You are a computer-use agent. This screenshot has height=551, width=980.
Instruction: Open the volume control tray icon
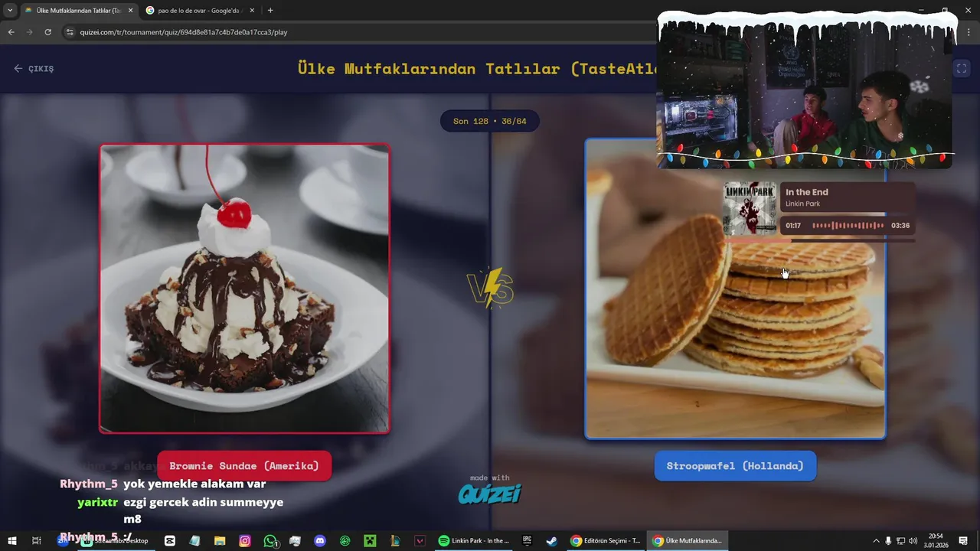913,540
